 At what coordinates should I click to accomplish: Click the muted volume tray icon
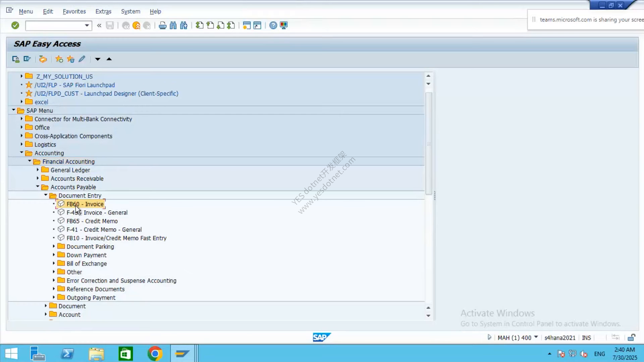coord(584,354)
